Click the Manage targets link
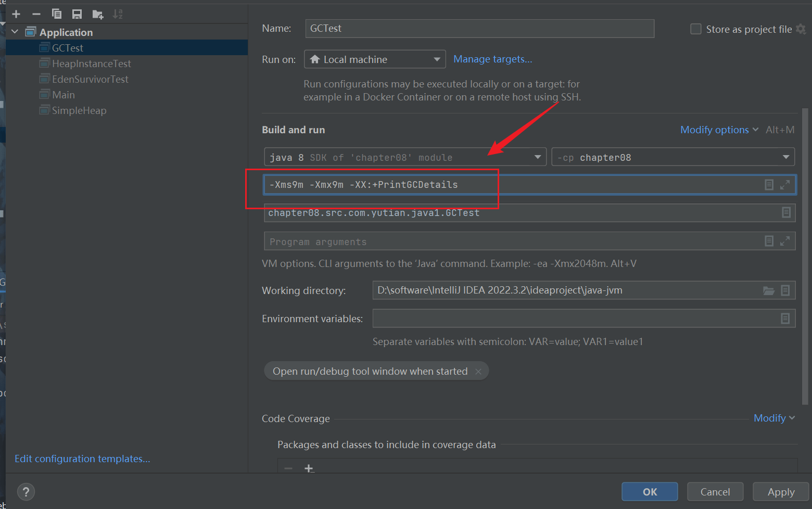 click(492, 59)
